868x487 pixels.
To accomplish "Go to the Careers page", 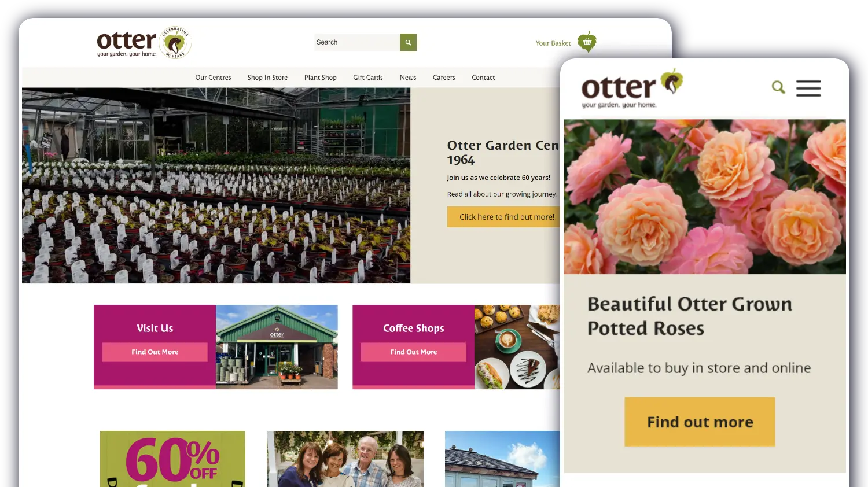I will pyautogui.click(x=444, y=77).
